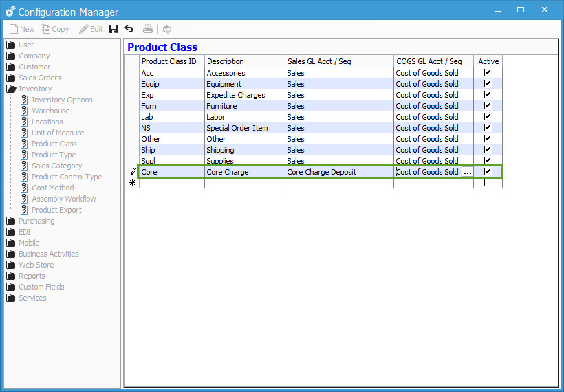Click the Product Class ID column header
Viewport: 564px width, 392px height.
(172, 61)
